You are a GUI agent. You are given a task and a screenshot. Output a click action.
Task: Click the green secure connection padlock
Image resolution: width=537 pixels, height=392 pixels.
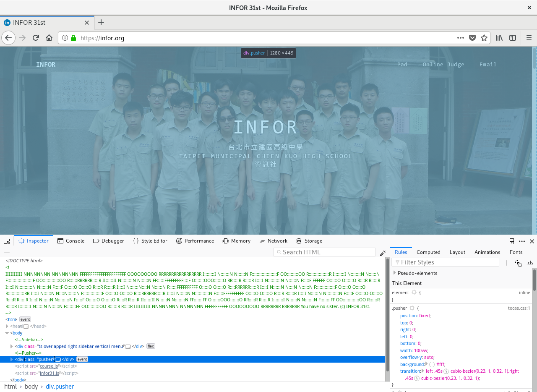coord(73,38)
